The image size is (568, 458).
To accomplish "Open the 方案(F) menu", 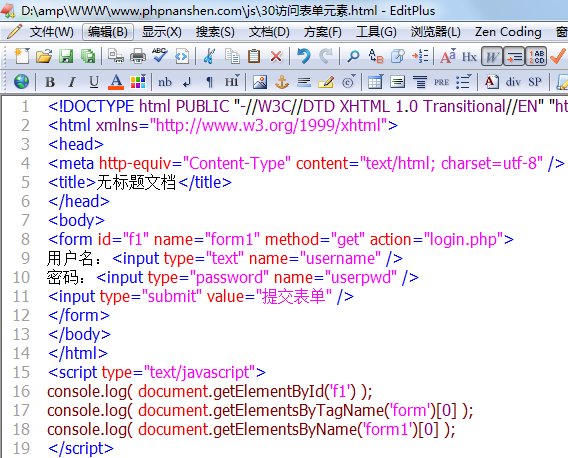I will pyautogui.click(x=323, y=32).
